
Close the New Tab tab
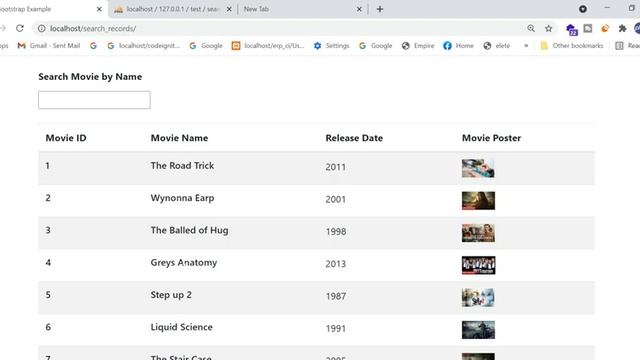coord(359,9)
